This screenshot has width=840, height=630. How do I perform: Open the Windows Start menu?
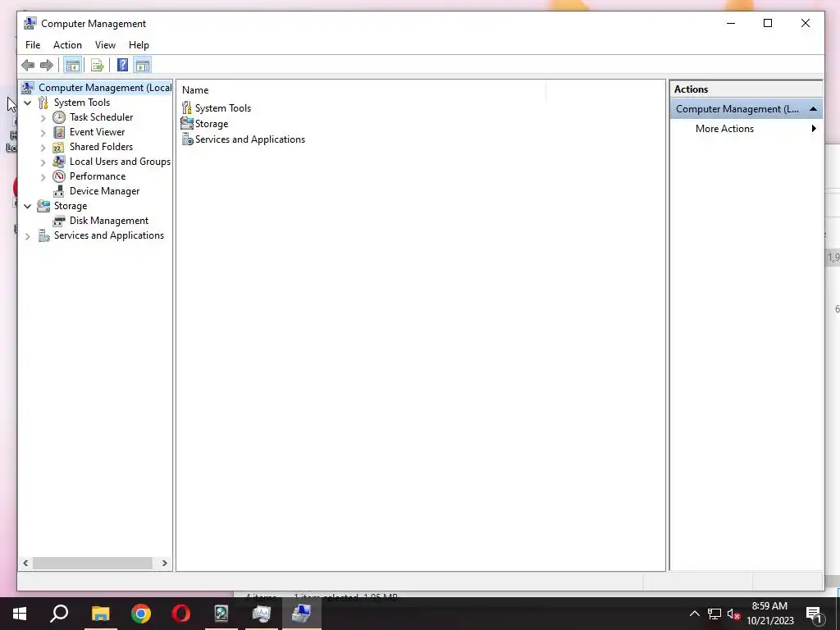pos(20,614)
